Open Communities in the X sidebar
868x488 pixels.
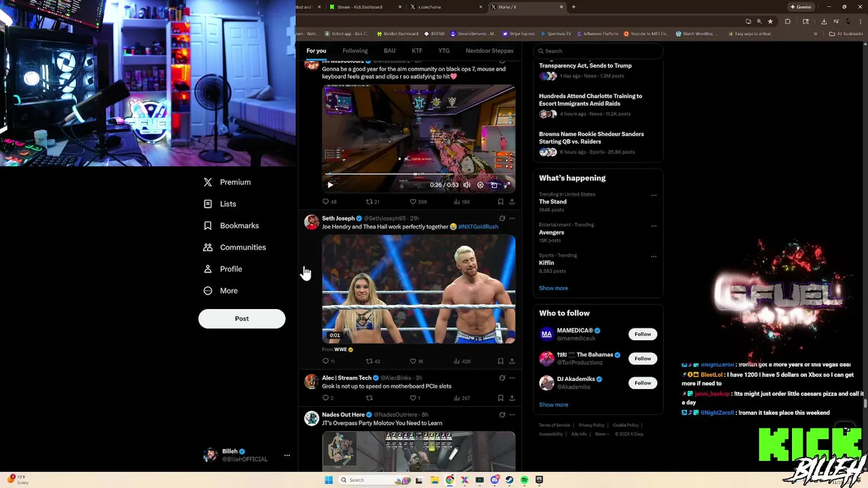tap(235, 247)
